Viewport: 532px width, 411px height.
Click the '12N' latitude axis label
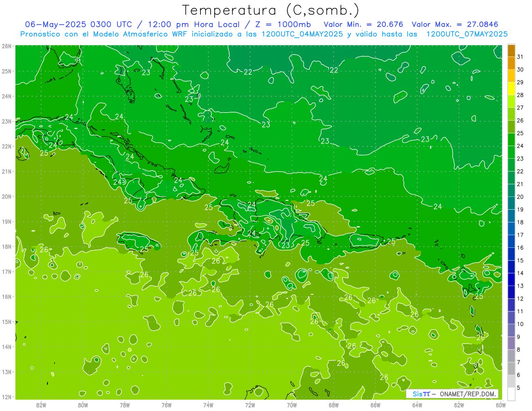pyautogui.click(x=7, y=397)
